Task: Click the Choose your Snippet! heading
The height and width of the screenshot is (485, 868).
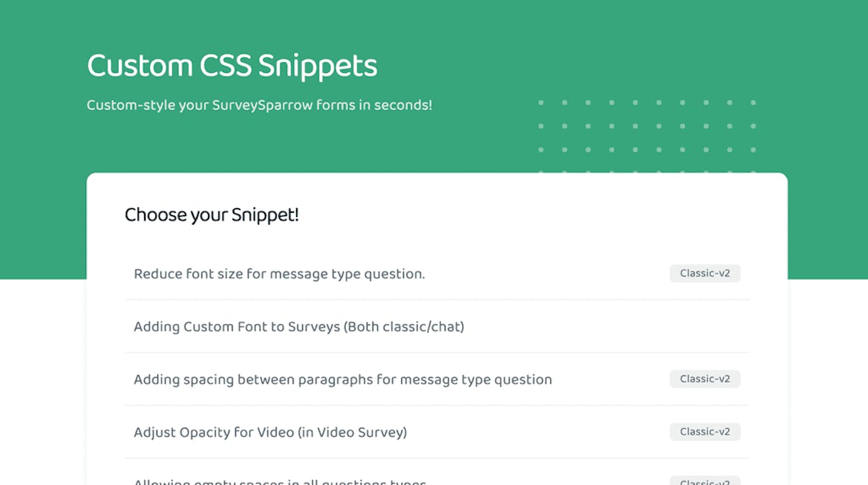Action: pos(212,215)
